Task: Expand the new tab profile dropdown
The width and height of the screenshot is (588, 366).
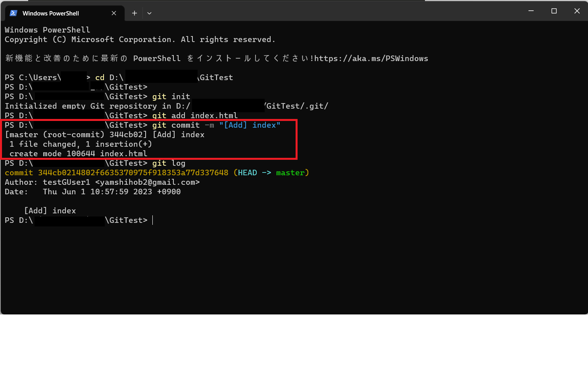Action: pos(149,13)
